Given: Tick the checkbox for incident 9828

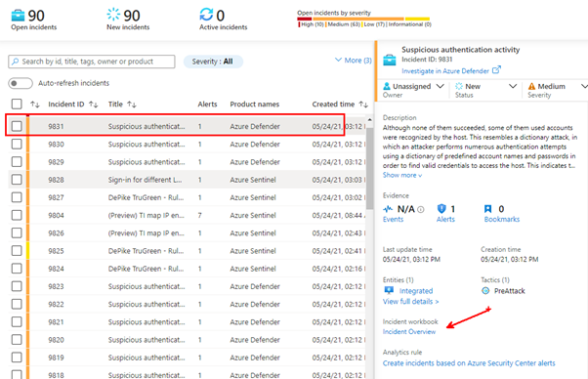Looking at the screenshot, I should coord(17,180).
